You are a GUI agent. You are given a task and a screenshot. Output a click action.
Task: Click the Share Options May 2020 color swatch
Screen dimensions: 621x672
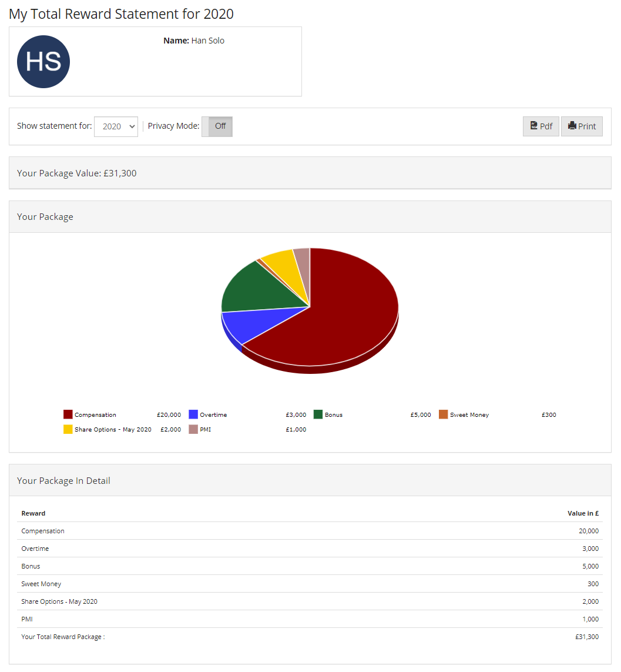click(x=68, y=429)
